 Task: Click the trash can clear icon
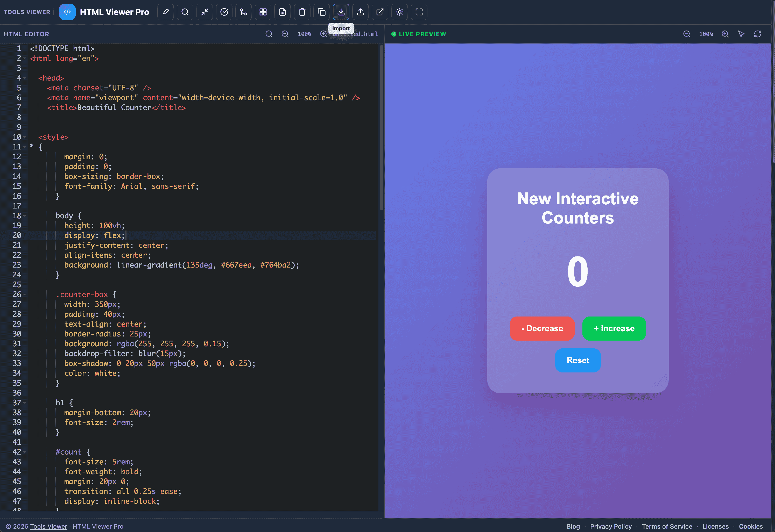pos(302,12)
